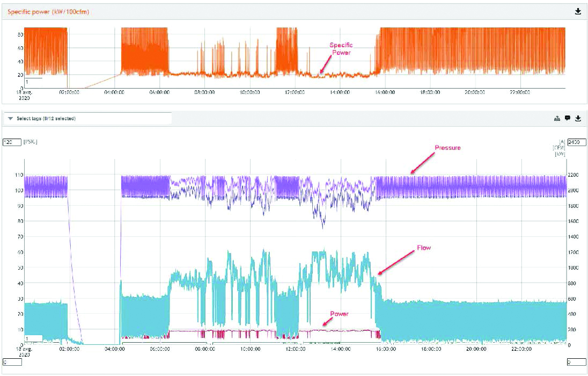Open the comment annotation icon
This screenshot has height=376, width=588.
[568, 118]
